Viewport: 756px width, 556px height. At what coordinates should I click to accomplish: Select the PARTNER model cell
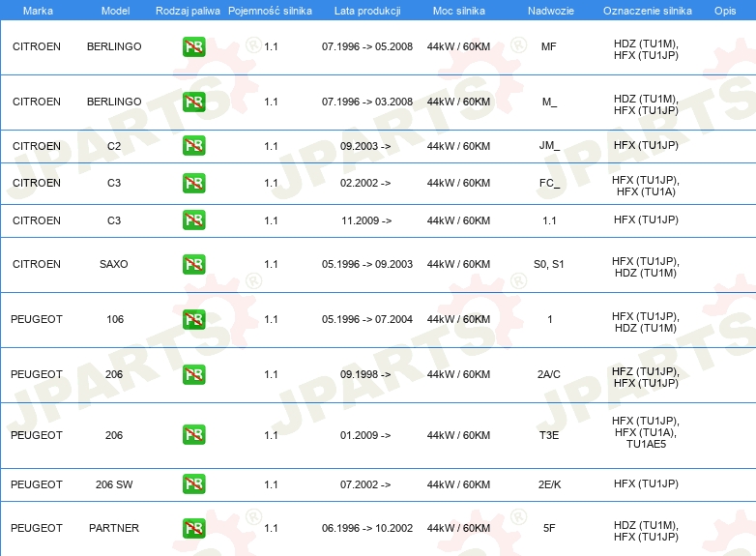click(114, 528)
